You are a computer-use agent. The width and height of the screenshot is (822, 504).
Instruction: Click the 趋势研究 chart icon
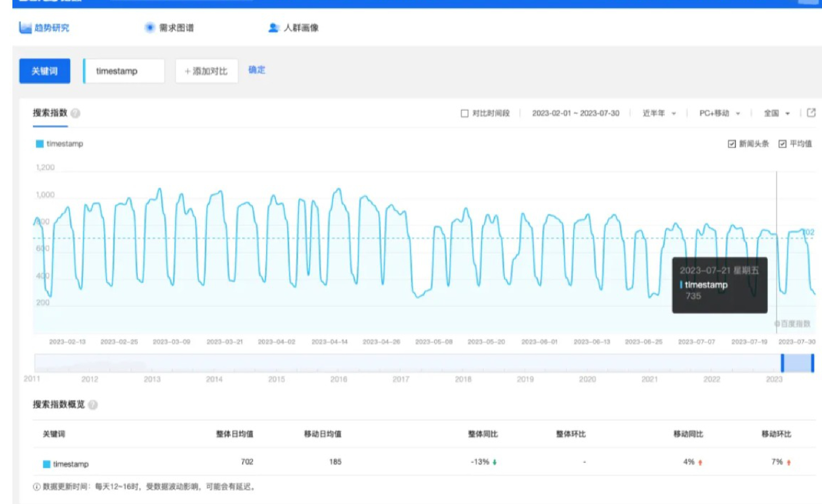(25, 28)
